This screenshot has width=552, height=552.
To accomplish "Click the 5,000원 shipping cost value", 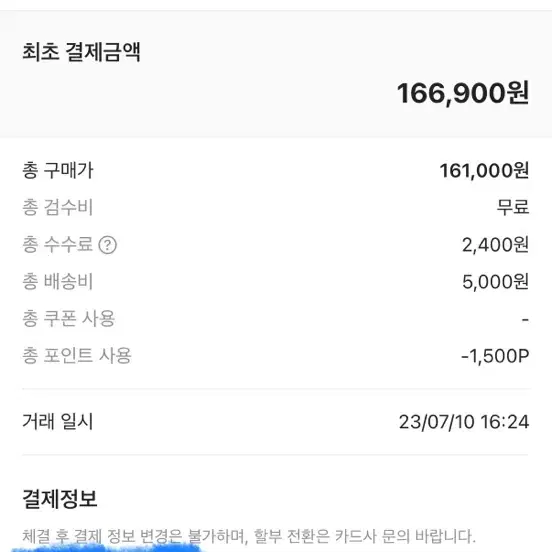I will coord(496,282).
